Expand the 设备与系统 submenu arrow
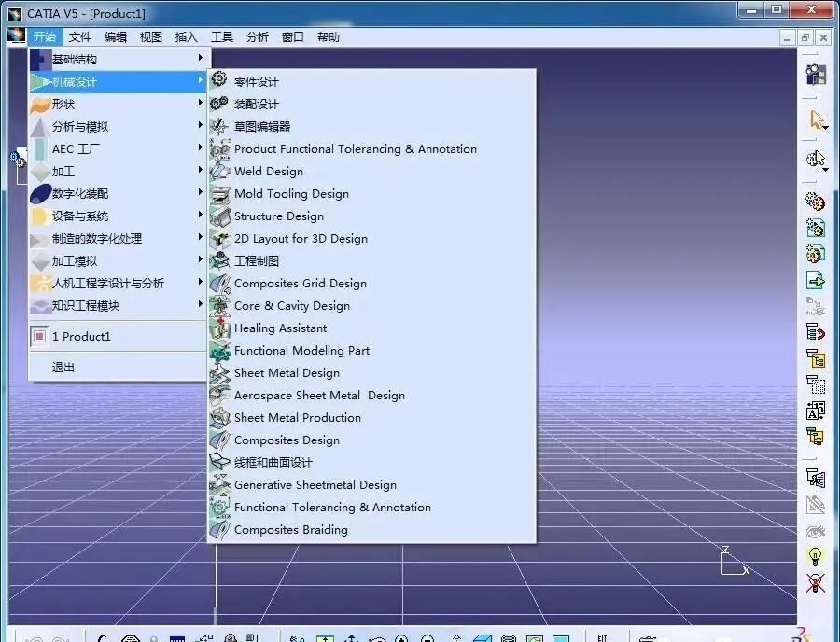Screen dimensions: 840x642 click(200, 215)
